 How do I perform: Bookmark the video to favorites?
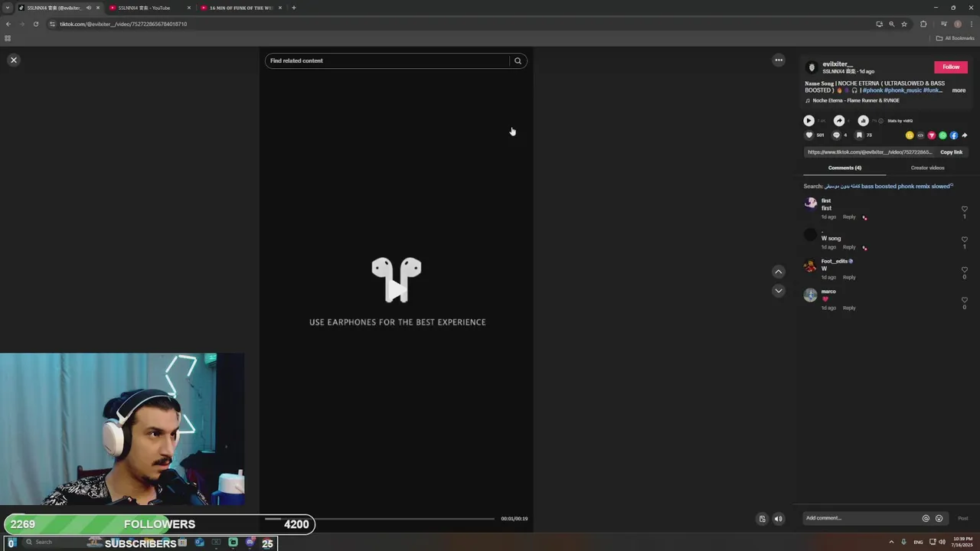click(x=859, y=135)
